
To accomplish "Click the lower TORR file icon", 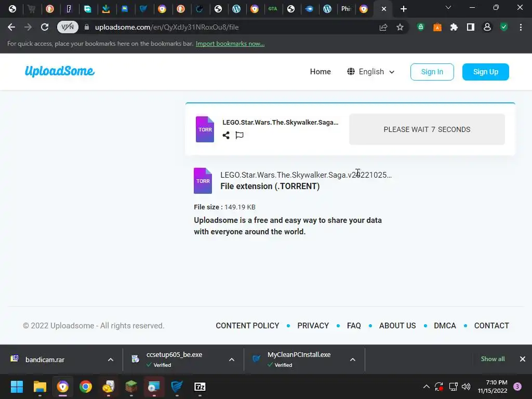I will [x=203, y=181].
